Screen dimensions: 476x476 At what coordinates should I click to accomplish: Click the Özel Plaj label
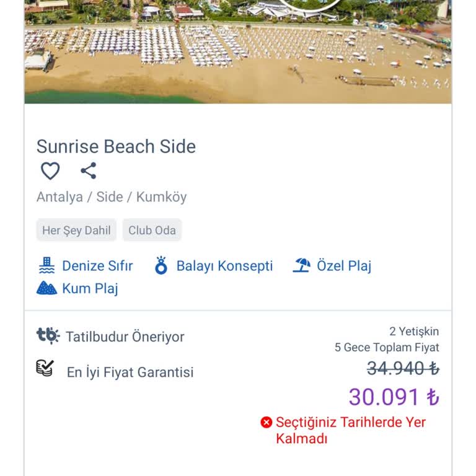tap(344, 266)
